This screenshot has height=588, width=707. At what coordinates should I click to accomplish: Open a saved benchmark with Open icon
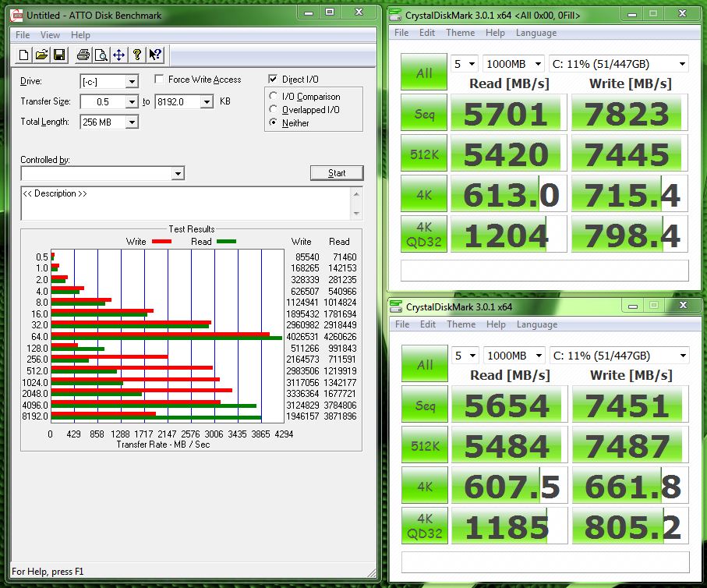(41, 55)
